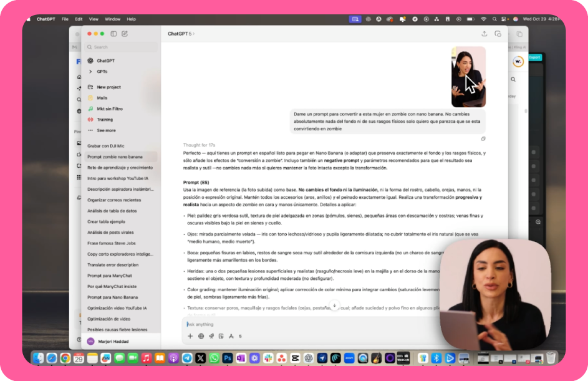The height and width of the screenshot is (381, 588).
Task: Open the apps icon beside composer model number
Action: click(231, 336)
